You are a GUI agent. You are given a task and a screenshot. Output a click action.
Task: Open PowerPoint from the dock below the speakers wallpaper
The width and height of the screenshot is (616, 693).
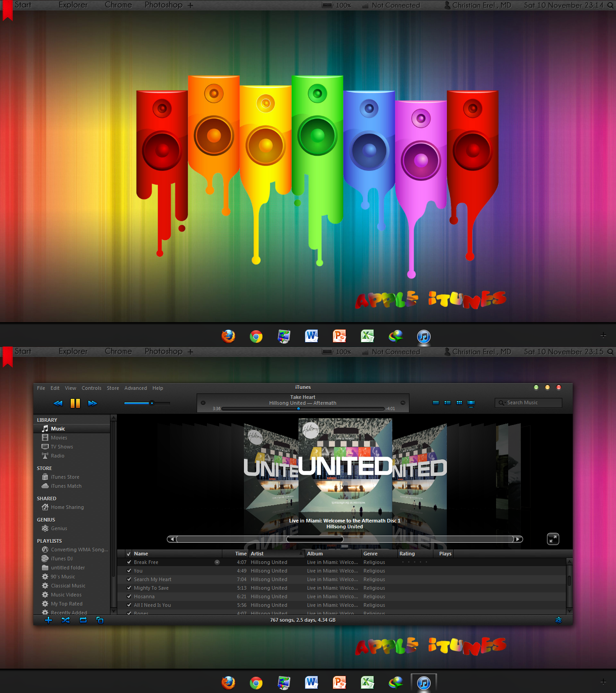[339, 336]
